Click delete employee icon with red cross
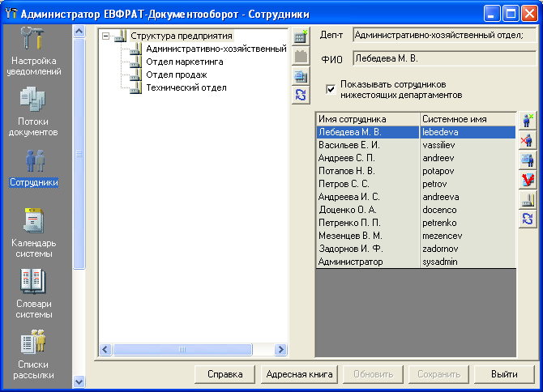 coord(528,140)
